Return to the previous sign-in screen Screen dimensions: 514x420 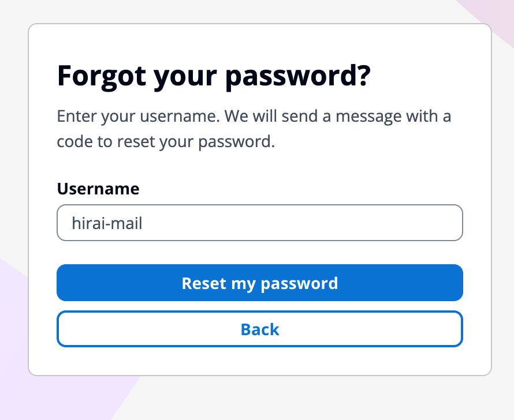tap(259, 329)
